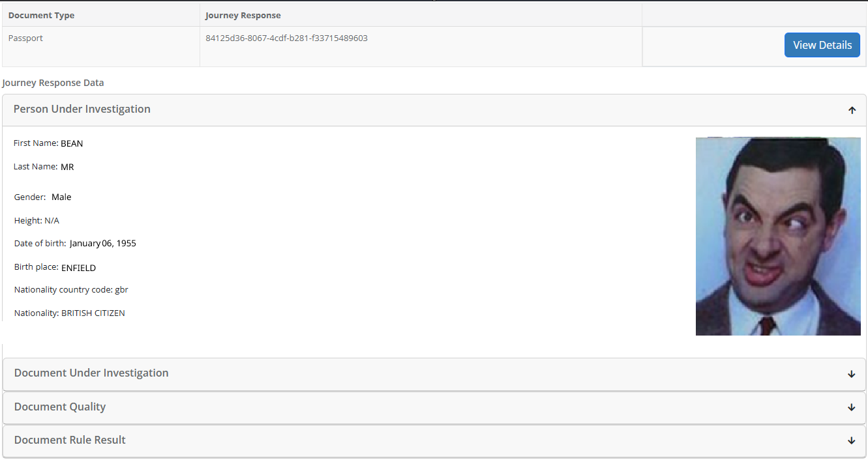868x460 pixels.
Task: Click the Gender value Male
Action: click(61, 197)
